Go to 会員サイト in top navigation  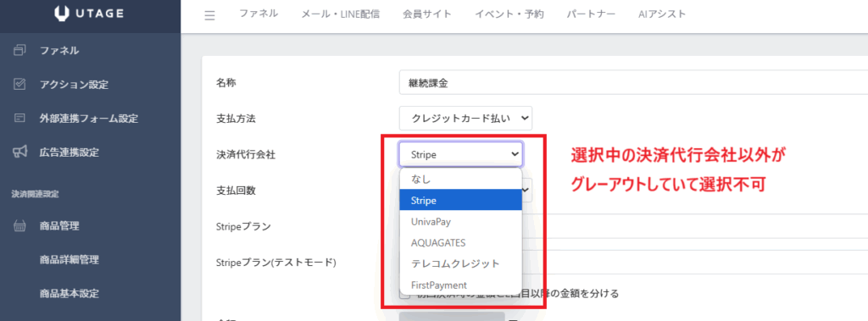pos(427,14)
